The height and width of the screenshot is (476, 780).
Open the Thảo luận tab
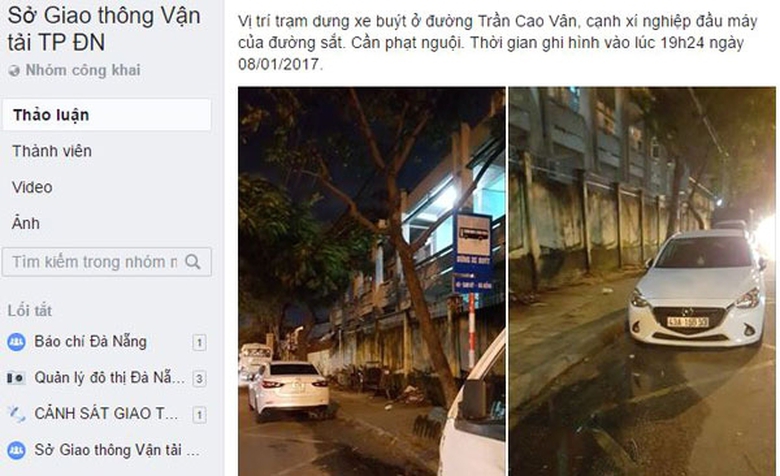107,115
